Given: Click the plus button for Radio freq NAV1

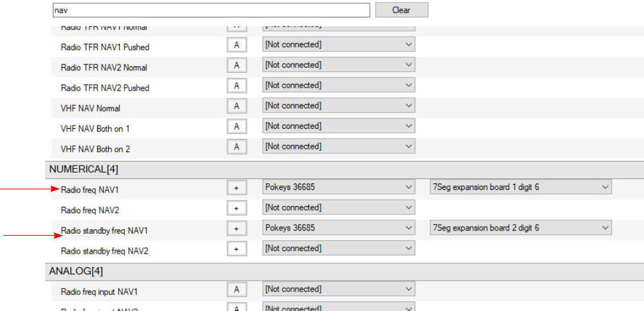Looking at the screenshot, I should (x=236, y=187).
